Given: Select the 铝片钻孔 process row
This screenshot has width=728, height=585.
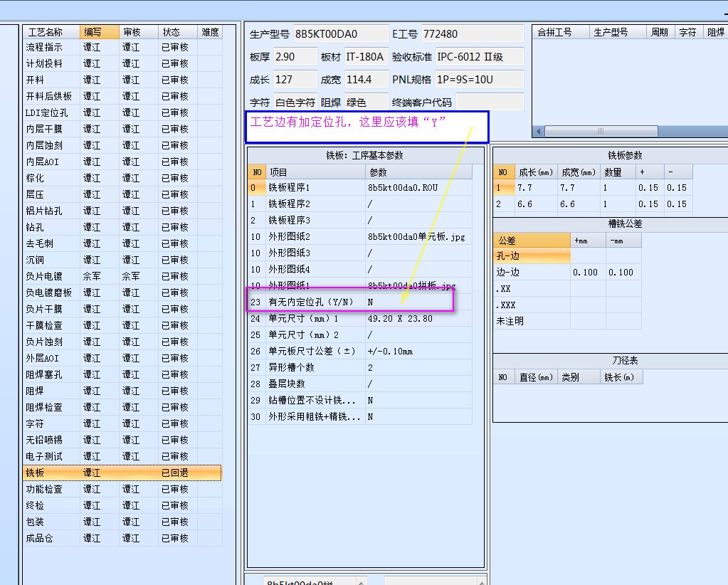Looking at the screenshot, I should 122,211.
